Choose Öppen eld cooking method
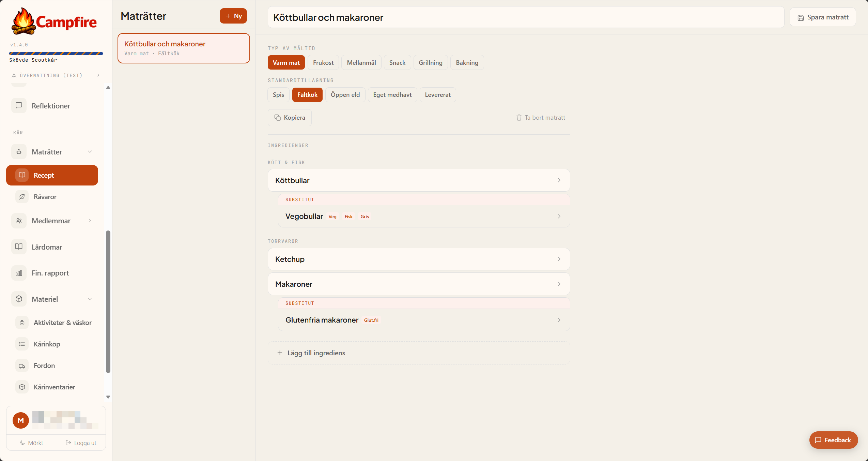The width and height of the screenshot is (868, 461). point(345,94)
